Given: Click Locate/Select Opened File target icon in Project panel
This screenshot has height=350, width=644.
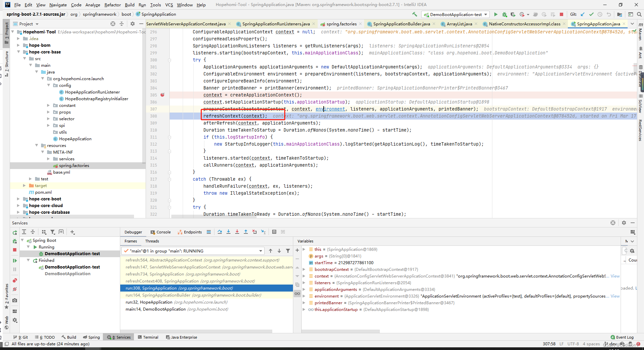Looking at the screenshot, I should [x=113, y=24].
